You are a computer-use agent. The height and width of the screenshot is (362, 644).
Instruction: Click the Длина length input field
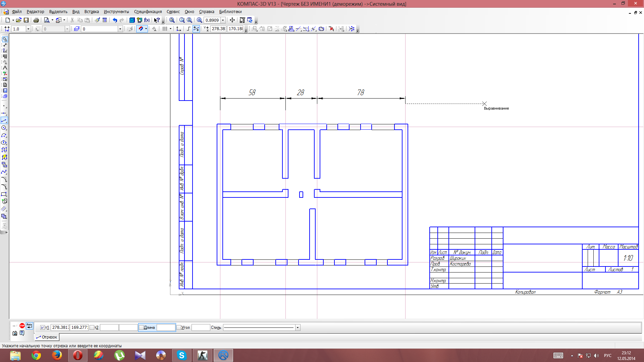[166, 327]
